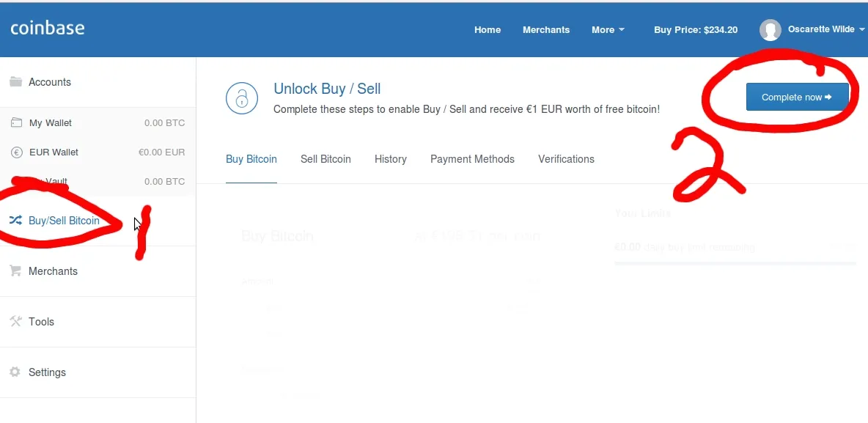Viewport: 868px width, 423px height.
Task: Open the Home page link
Action: tap(487, 30)
